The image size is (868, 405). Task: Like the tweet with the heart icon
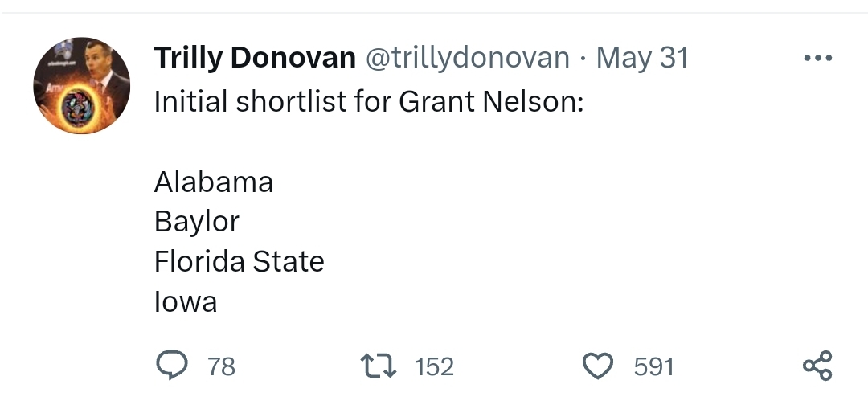[597, 366]
